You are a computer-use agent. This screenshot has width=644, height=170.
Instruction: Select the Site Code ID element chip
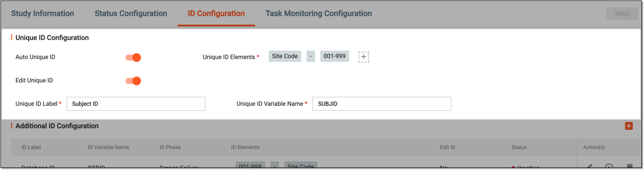pos(285,56)
